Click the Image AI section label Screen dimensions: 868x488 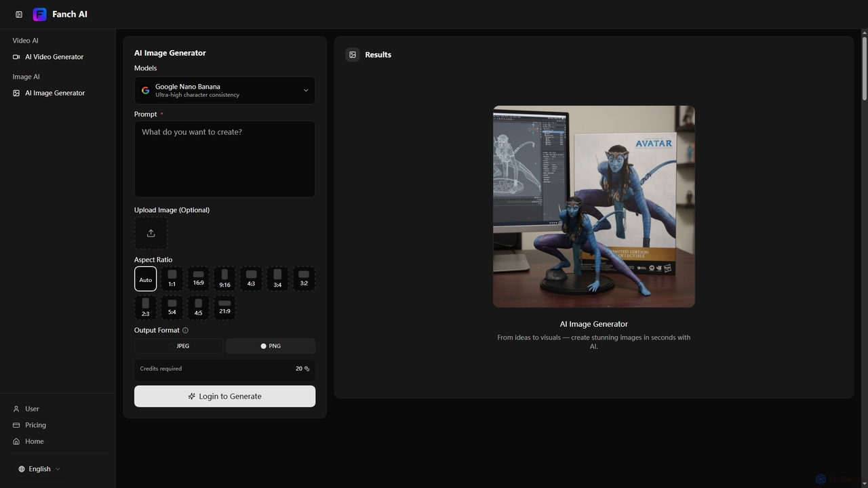pos(26,77)
